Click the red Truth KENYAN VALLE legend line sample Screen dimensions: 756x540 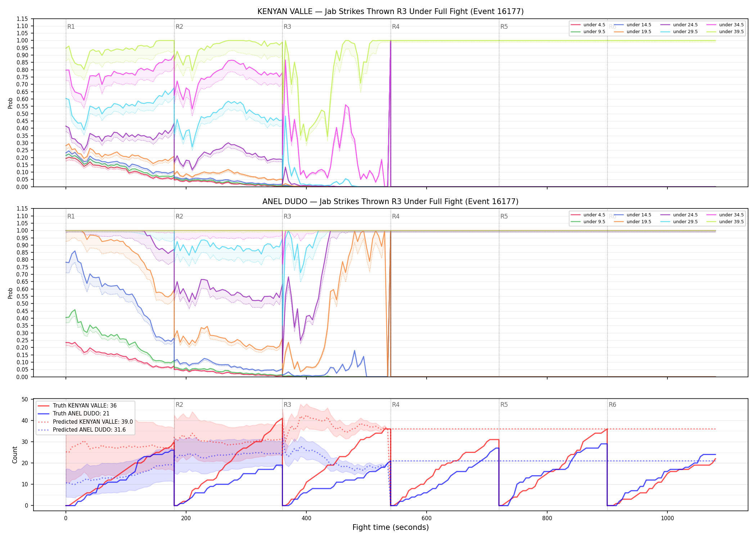pos(44,406)
